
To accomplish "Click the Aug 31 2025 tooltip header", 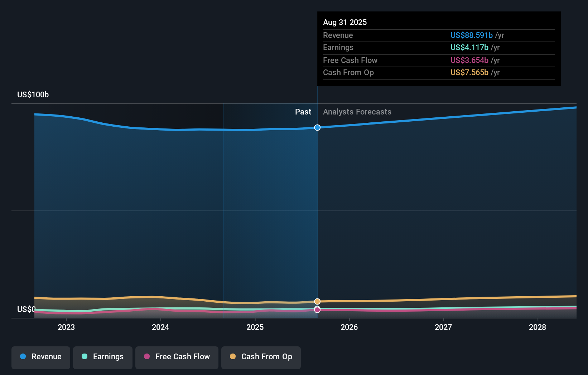I will 345,22.
